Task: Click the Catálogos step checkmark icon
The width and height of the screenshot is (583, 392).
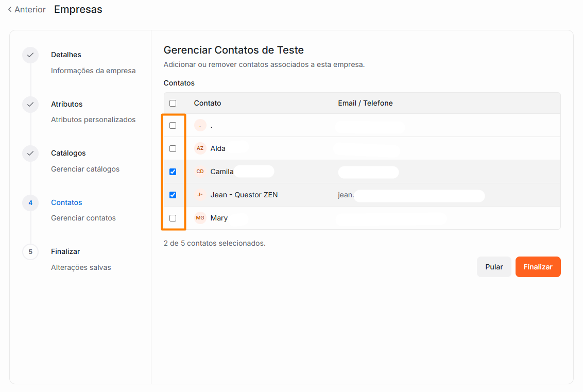Action: click(30, 153)
